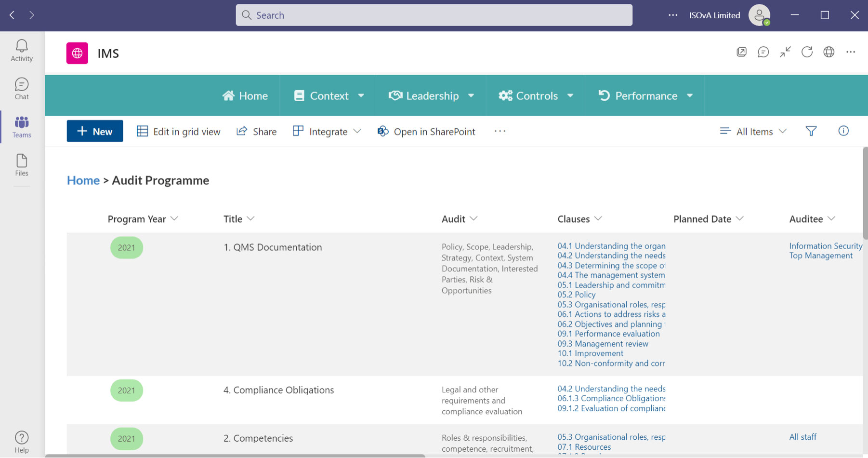Open the app website using the globe icon

pos(829,52)
